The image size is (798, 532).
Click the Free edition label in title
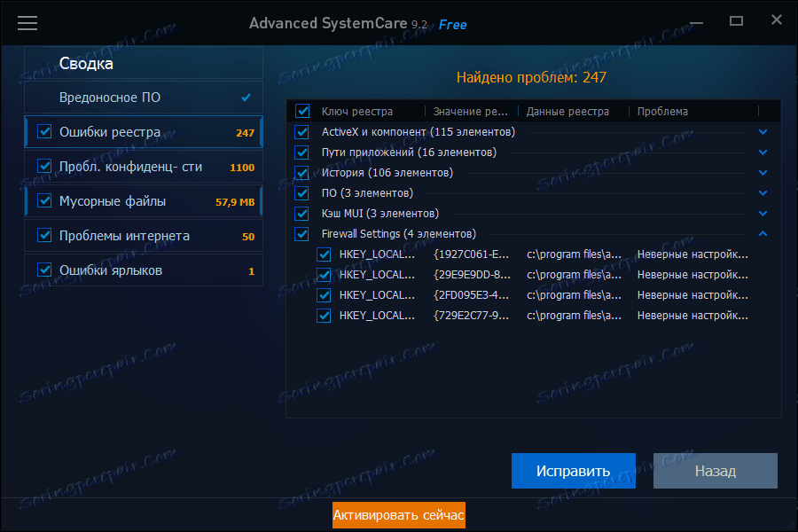click(x=452, y=25)
